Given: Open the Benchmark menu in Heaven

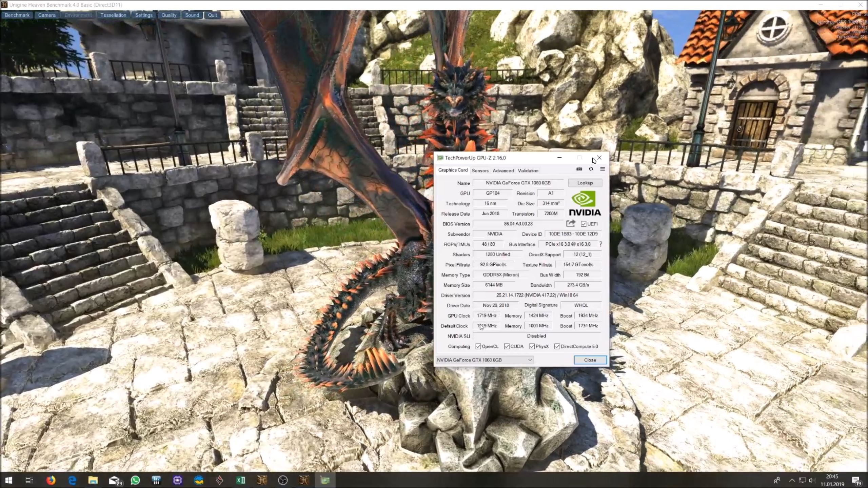Looking at the screenshot, I should pyautogui.click(x=17, y=15).
